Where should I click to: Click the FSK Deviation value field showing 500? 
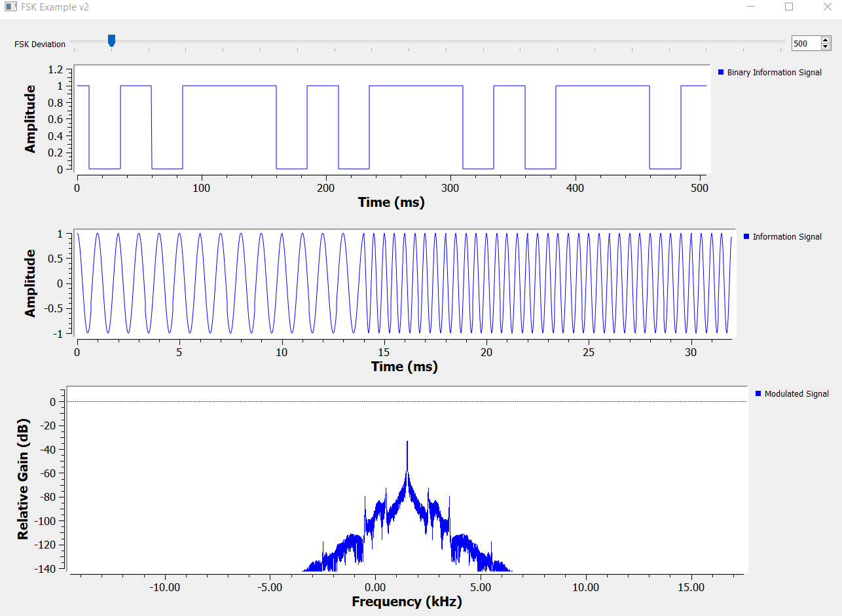point(805,44)
